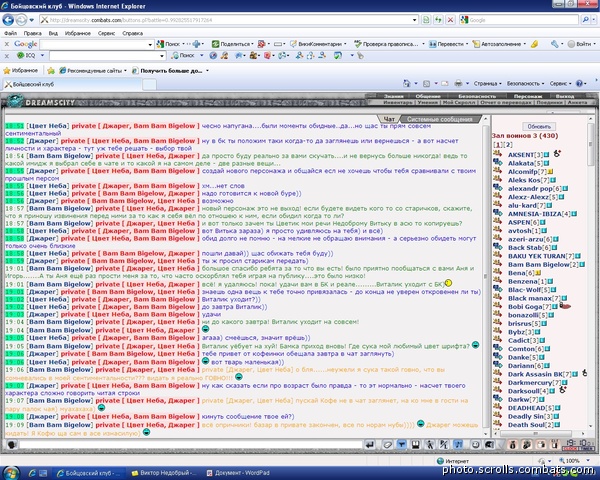This screenshot has height=480, width=600.
Task: Switch to the Системные сообщения tab
Action: pos(440,119)
